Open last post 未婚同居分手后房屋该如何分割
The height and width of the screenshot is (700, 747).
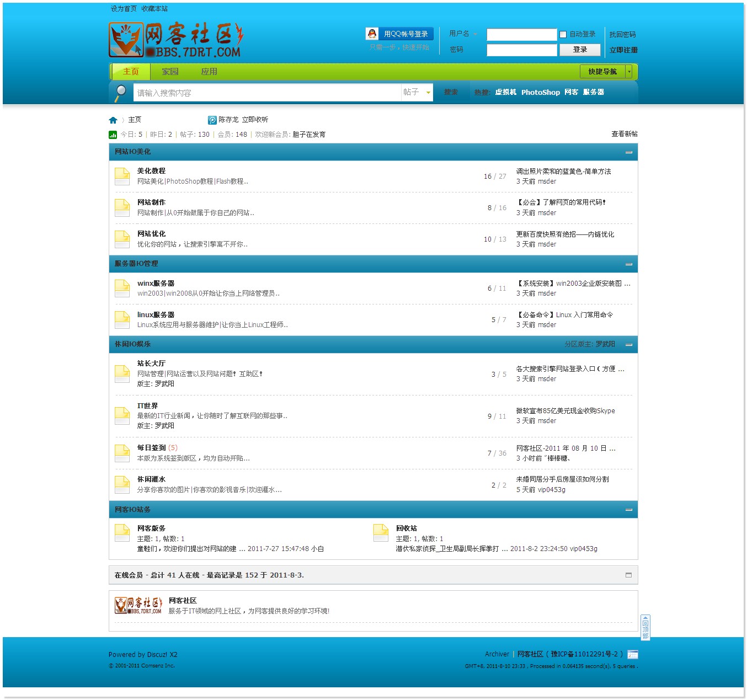562,479
